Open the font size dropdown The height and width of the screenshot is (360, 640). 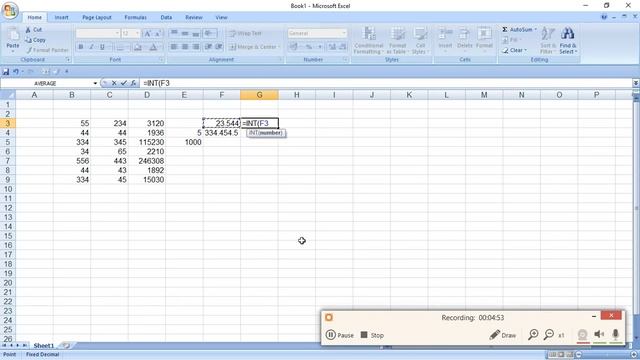click(138, 33)
